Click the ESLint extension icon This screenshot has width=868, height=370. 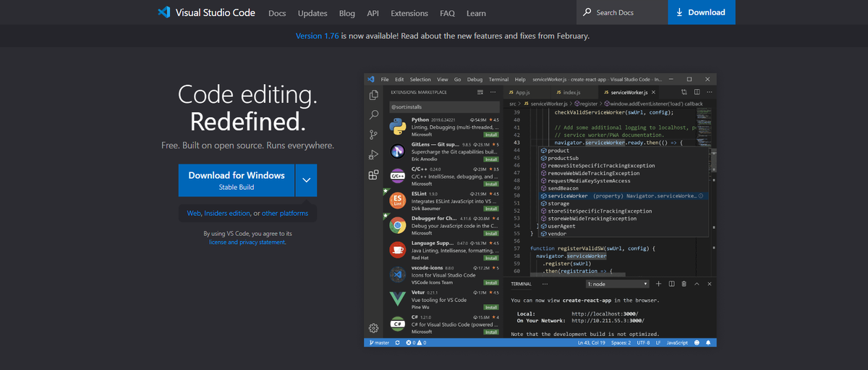point(397,201)
